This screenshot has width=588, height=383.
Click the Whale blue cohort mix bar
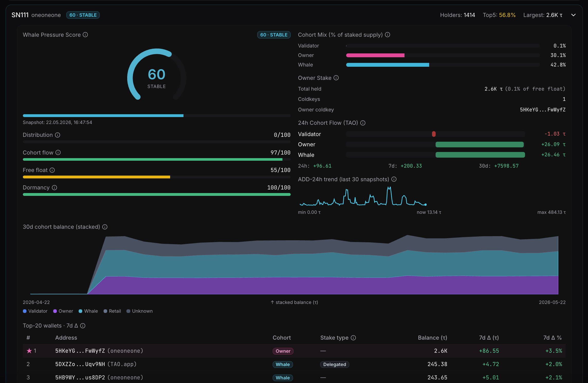point(388,65)
